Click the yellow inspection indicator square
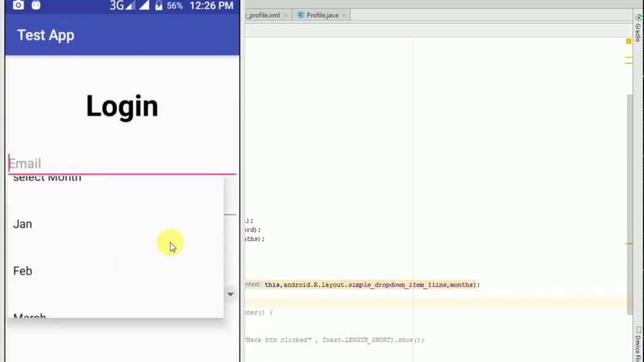Image resolution: width=644 pixels, height=362 pixels. tap(628, 41)
